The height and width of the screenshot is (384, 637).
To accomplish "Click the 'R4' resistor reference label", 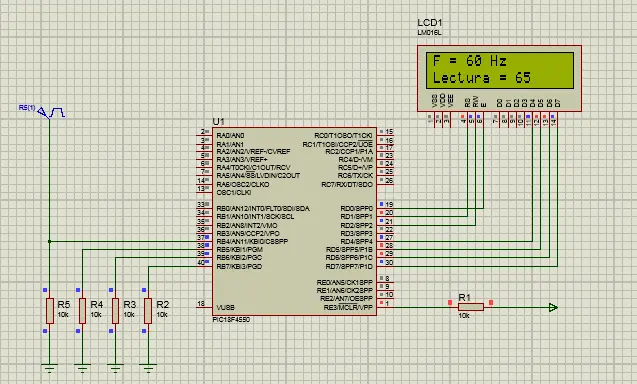I will point(97,304).
